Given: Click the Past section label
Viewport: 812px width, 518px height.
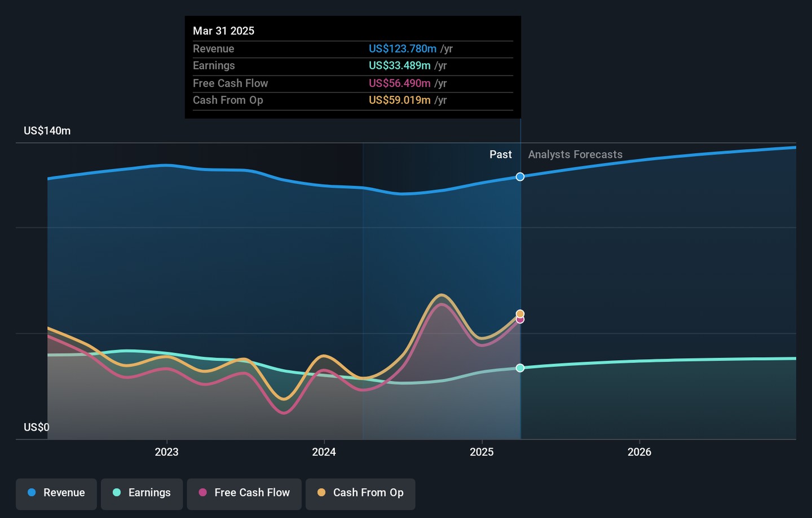Looking at the screenshot, I should coord(500,154).
